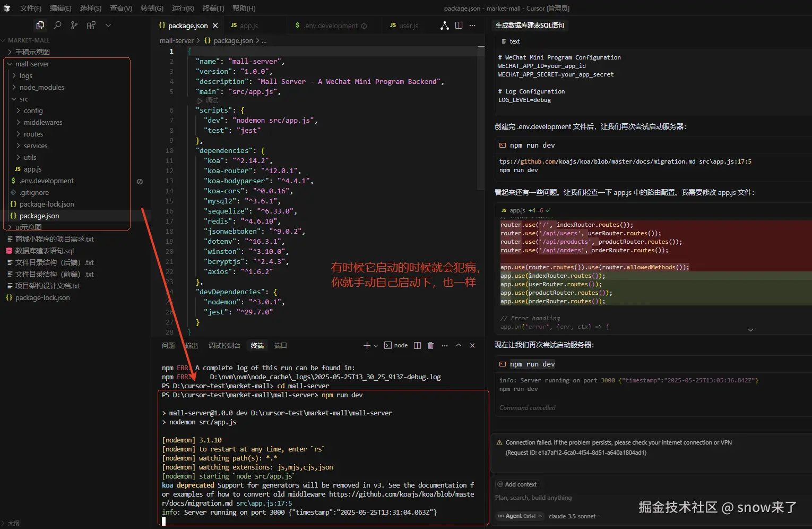The width and height of the screenshot is (812, 529).
Task: Click the source control graph icon in the editor toolbar
Action: [445, 25]
